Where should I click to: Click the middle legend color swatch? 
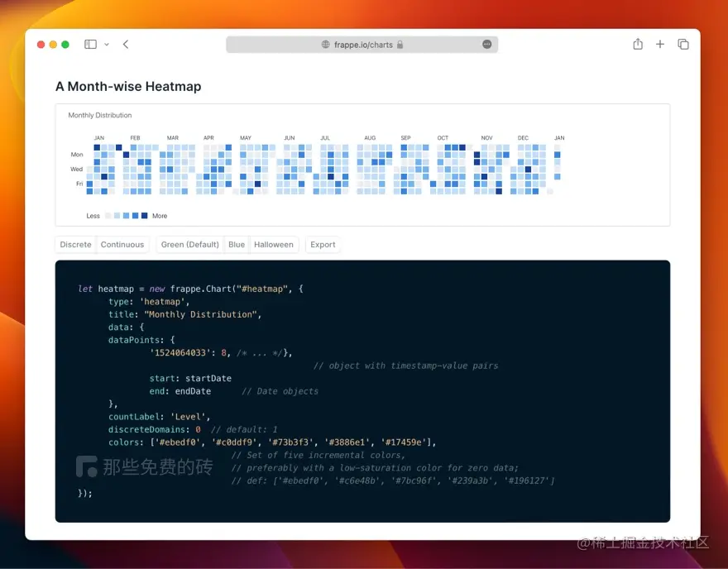point(127,215)
